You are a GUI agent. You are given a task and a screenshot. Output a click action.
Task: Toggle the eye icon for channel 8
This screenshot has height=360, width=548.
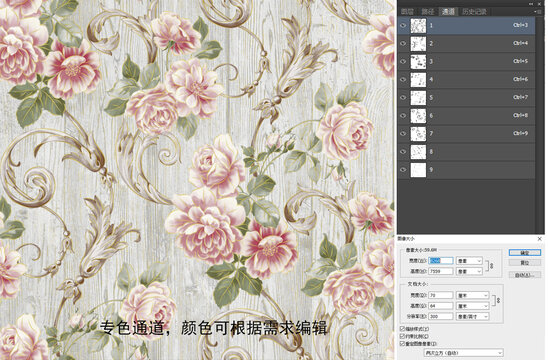point(403,152)
